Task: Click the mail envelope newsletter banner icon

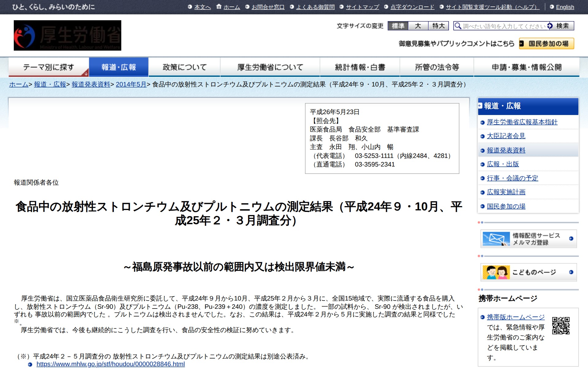Action: point(496,239)
